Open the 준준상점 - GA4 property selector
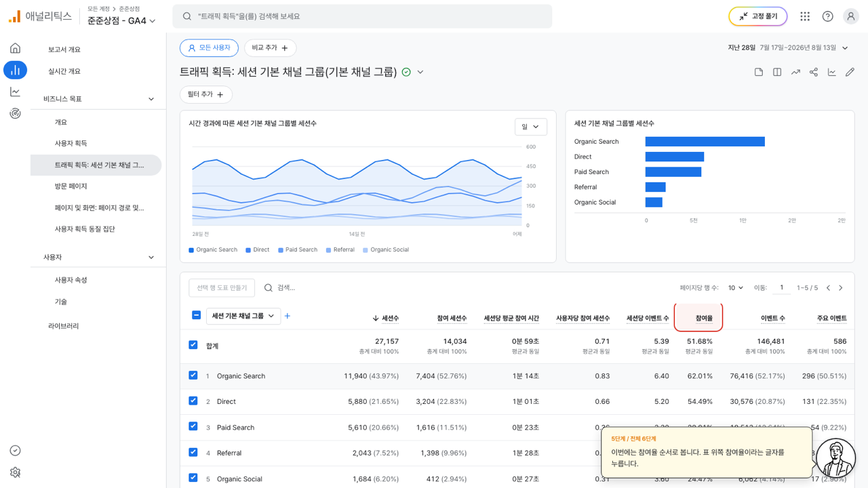Screen dimensions: 868x488 (x=121, y=20)
